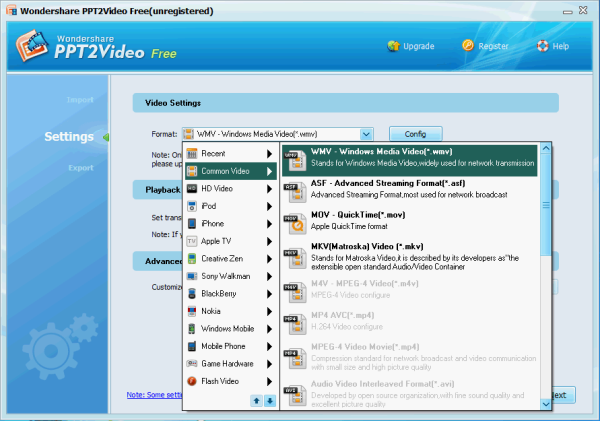The width and height of the screenshot is (600, 421).
Task: Expand the Recent formats submenu
Action: (x=230, y=153)
